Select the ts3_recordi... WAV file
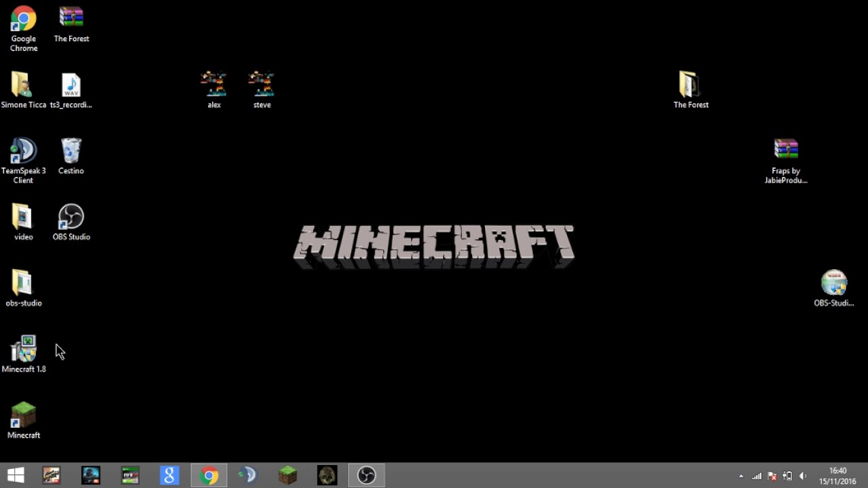This screenshot has height=488, width=868. (x=71, y=90)
